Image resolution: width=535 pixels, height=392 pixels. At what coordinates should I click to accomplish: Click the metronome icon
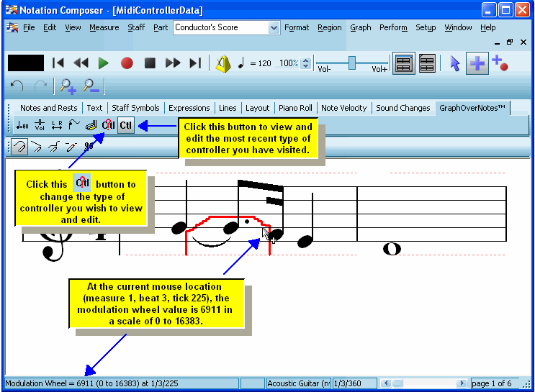(222, 63)
